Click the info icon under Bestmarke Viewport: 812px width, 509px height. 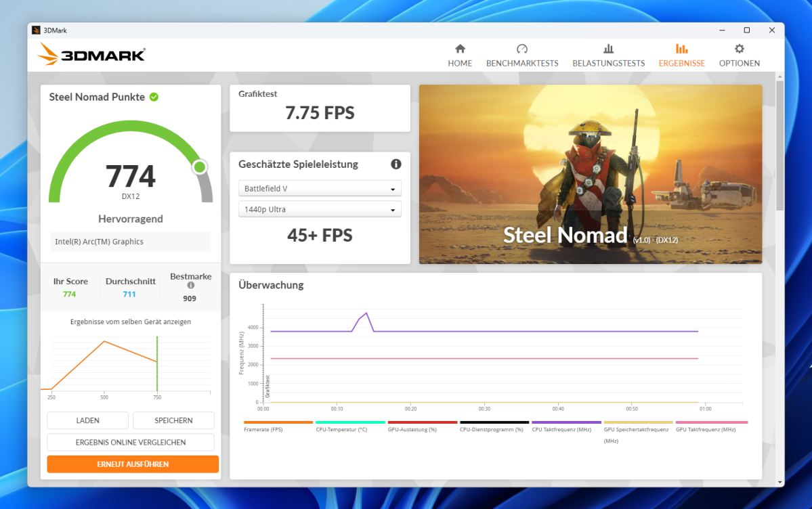coord(190,286)
